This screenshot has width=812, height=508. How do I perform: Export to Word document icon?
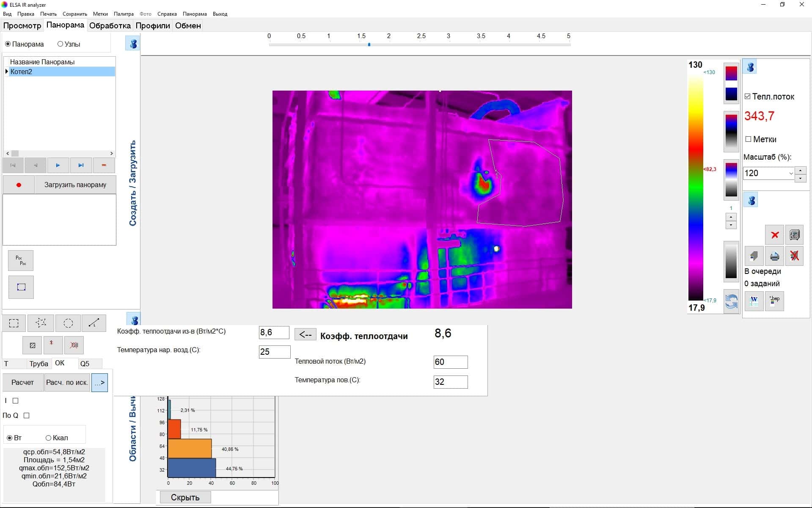pos(754,301)
